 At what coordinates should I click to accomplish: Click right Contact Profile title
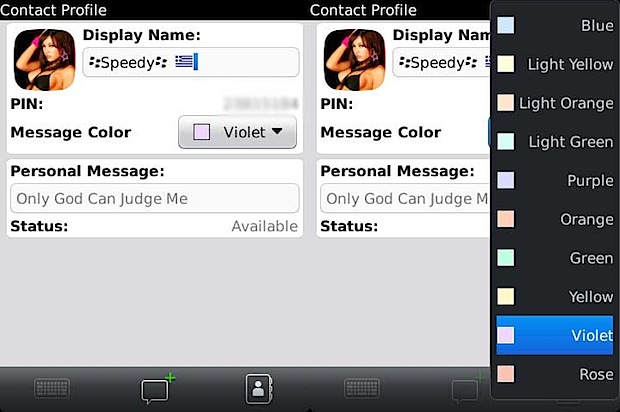[x=363, y=10]
